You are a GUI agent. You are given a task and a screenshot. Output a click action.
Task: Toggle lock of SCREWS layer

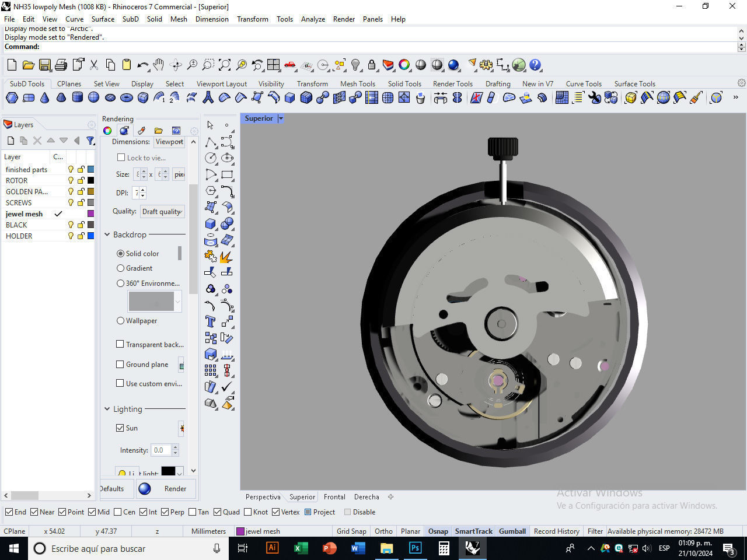pos(81,202)
